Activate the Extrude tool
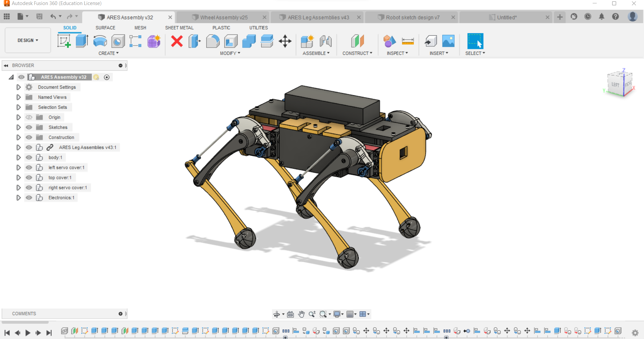Image resolution: width=644 pixels, height=339 pixels. point(82,41)
